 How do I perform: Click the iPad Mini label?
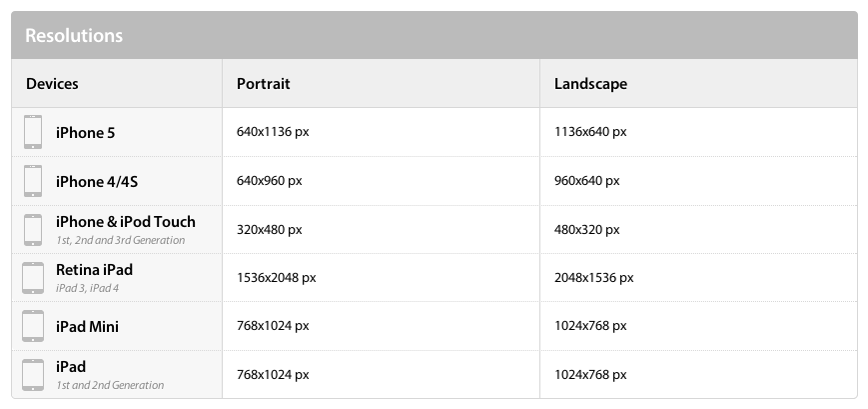[87, 326]
